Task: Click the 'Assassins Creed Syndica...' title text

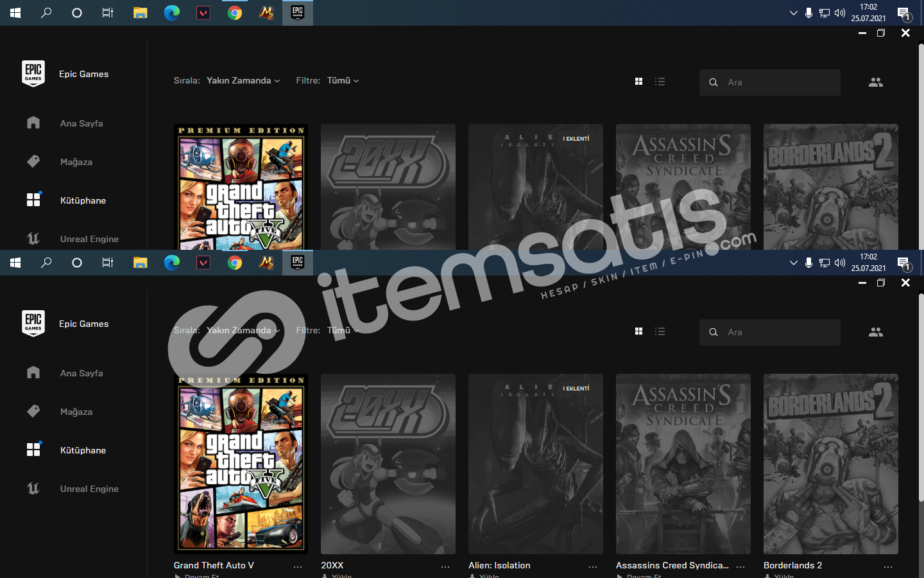Action: tap(672, 565)
